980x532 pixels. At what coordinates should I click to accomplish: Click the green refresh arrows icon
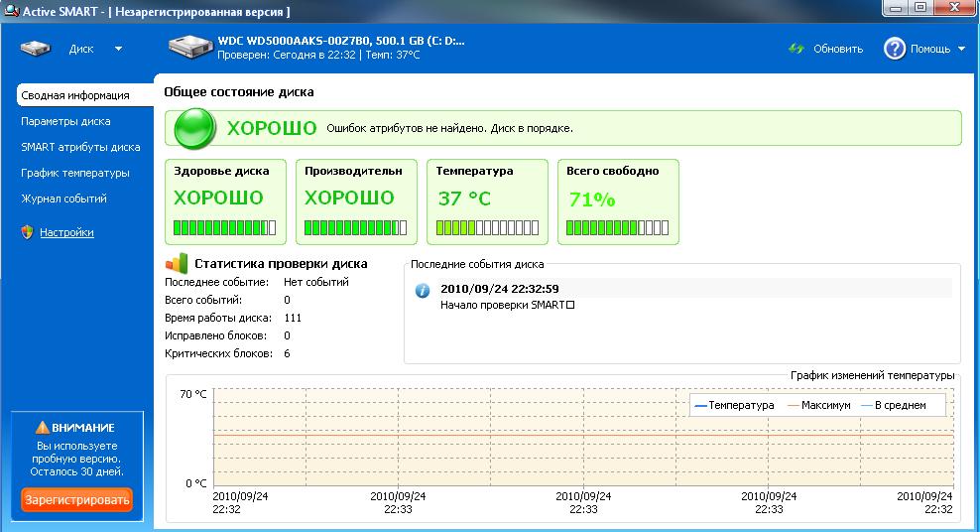796,49
